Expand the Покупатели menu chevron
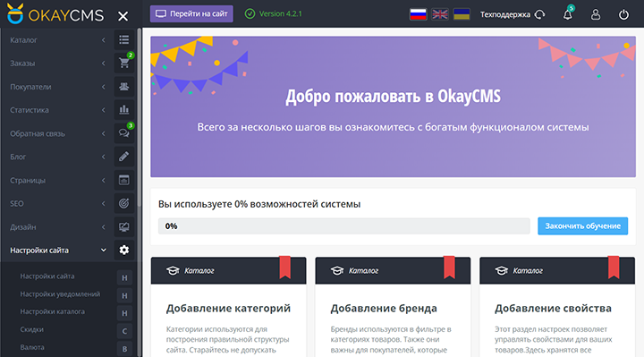Screen dimensions: 644x357 tap(104, 87)
